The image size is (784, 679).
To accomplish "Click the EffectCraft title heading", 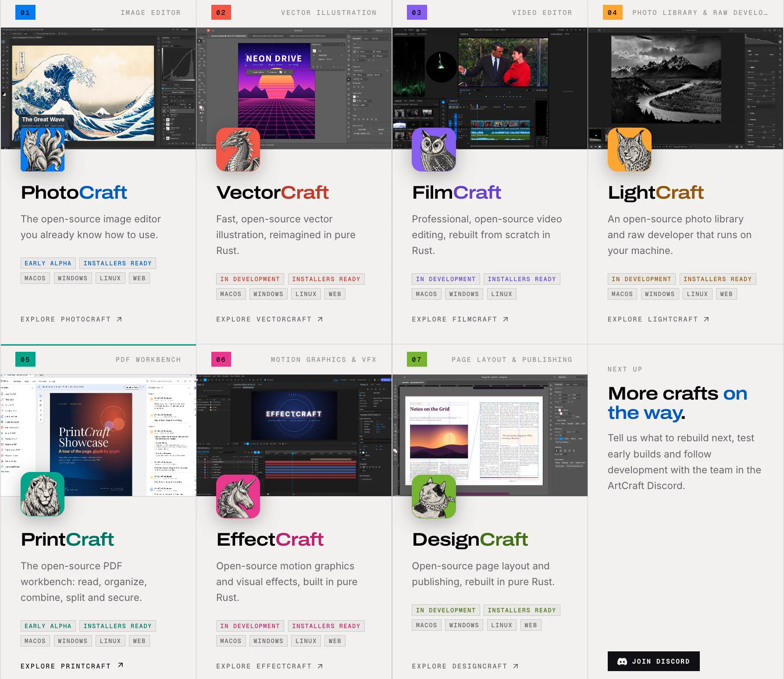I will (x=270, y=540).
